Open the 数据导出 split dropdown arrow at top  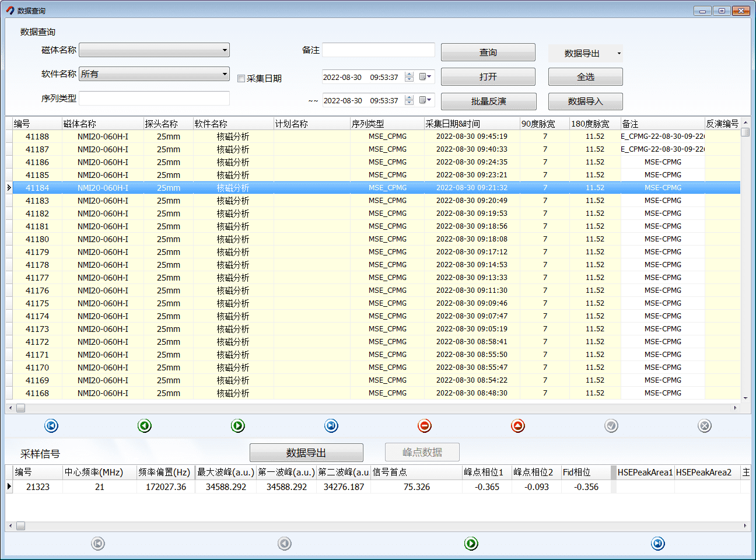(x=618, y=54)
